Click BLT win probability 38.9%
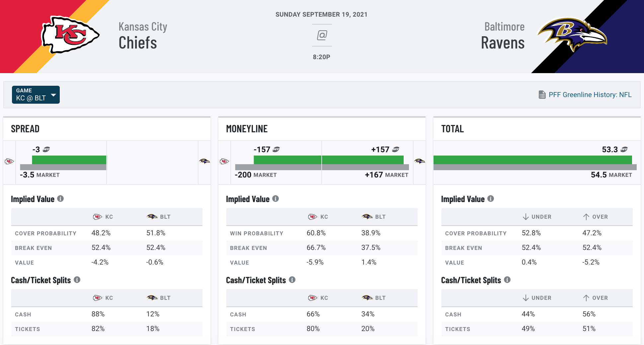The width and height of the screenshot is (644, 345). [371, 233]
